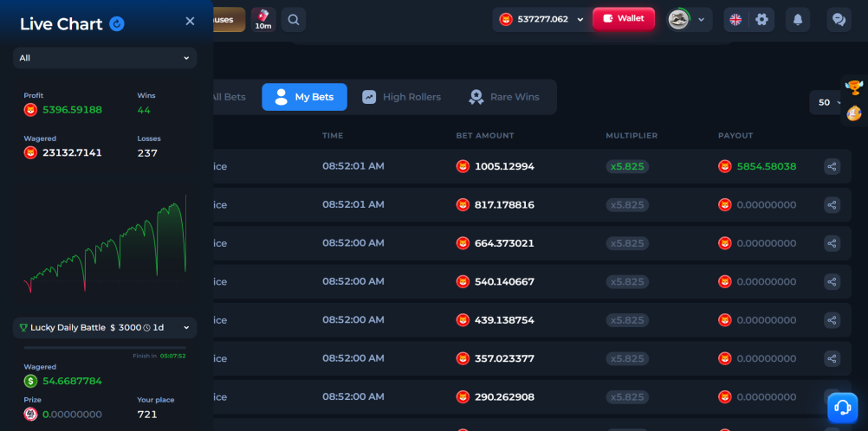Screen dimensions: 868x431
Task: Click the 10m rakeback icon
Action: click(x=263, y=19)
